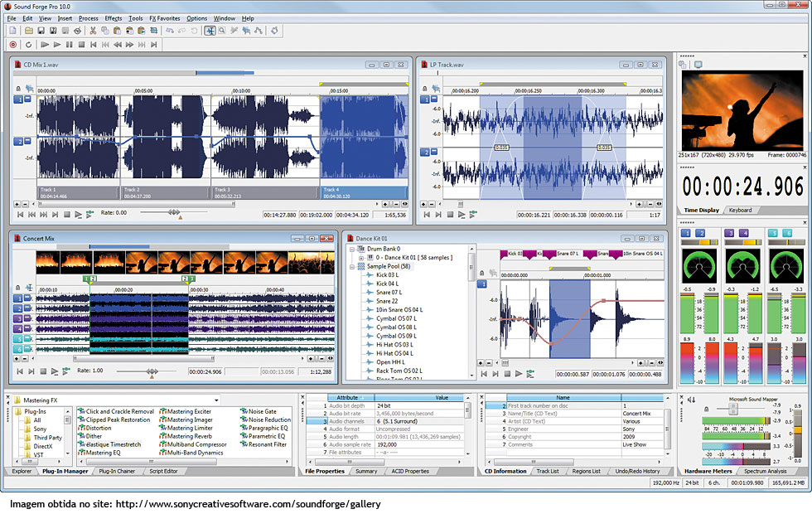812x514 pixels.
Task: Show the Keyboard tab
Action: (x=740, y=211)
